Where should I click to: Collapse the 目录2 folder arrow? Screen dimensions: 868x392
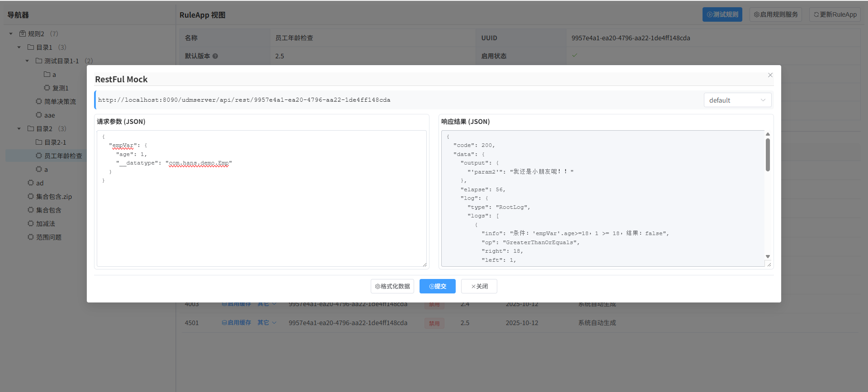[x=19, y=129]
